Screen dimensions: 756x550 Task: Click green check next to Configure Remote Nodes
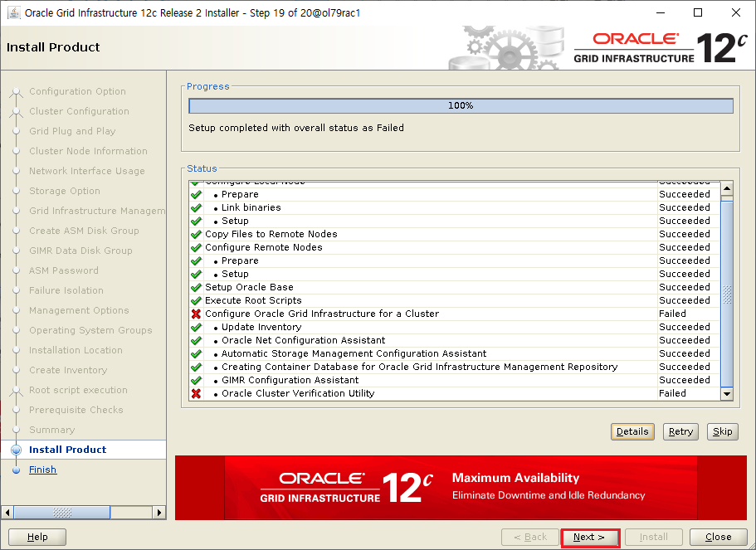coord(196,247)
